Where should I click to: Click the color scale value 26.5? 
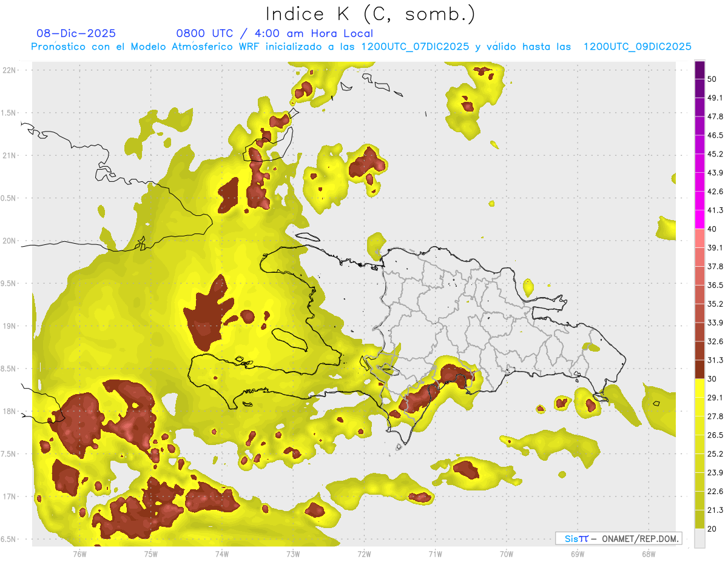[715, 435]
